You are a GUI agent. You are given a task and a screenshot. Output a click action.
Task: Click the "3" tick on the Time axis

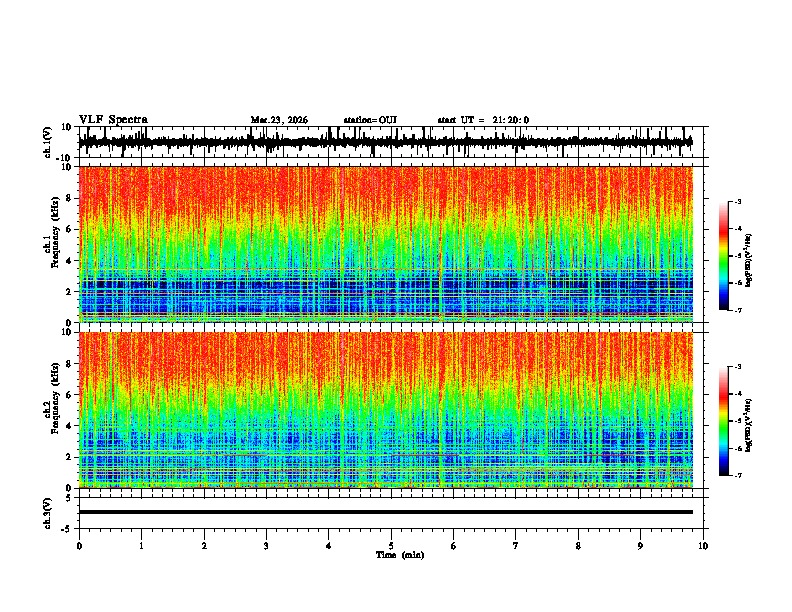pos(266,546)
